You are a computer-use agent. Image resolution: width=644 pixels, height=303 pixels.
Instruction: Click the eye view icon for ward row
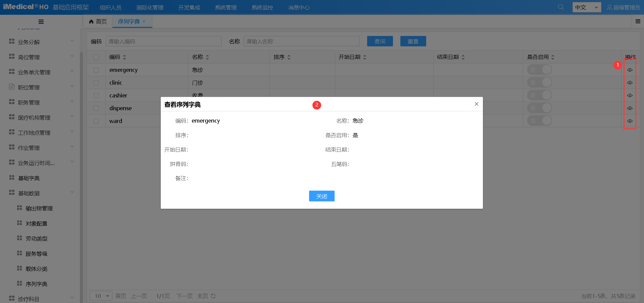coord(630,121)
